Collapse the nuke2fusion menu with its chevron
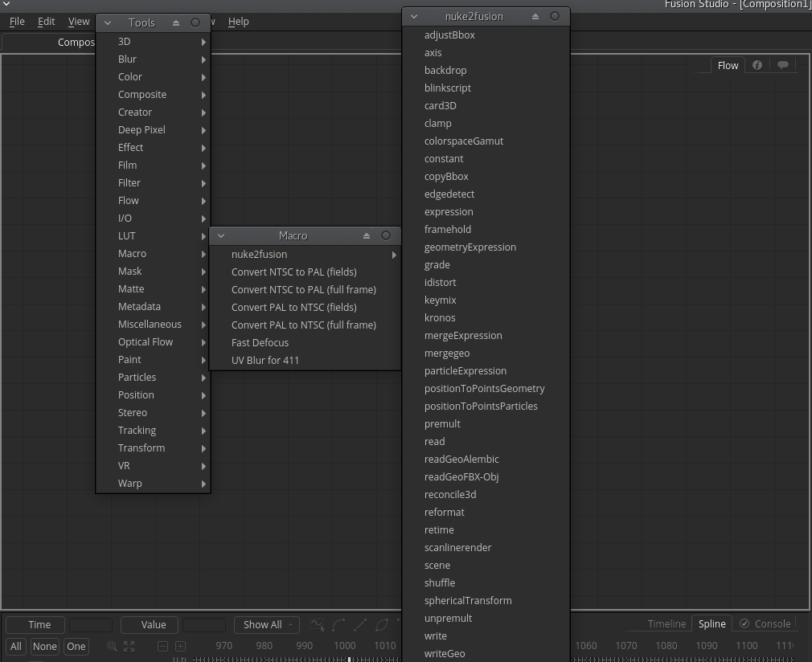The width and height of the screenshot is (812, 662). (x=414, y=17)
